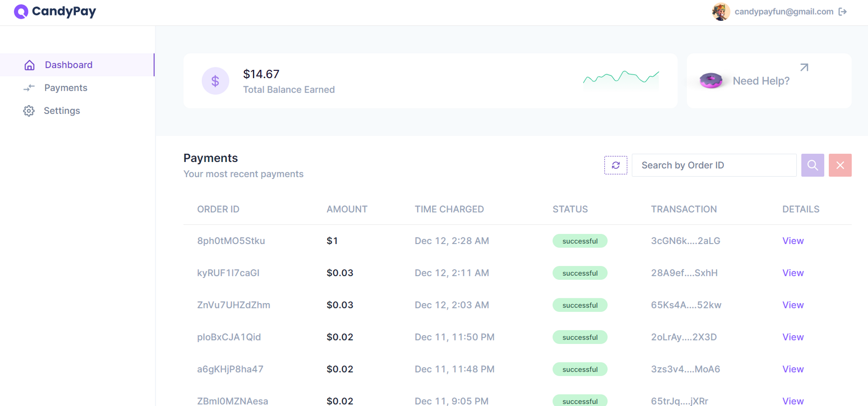Click successful badge for 8ph0tMO5Stku
This screenshot has height=406, width=868.
click(580, 241)
